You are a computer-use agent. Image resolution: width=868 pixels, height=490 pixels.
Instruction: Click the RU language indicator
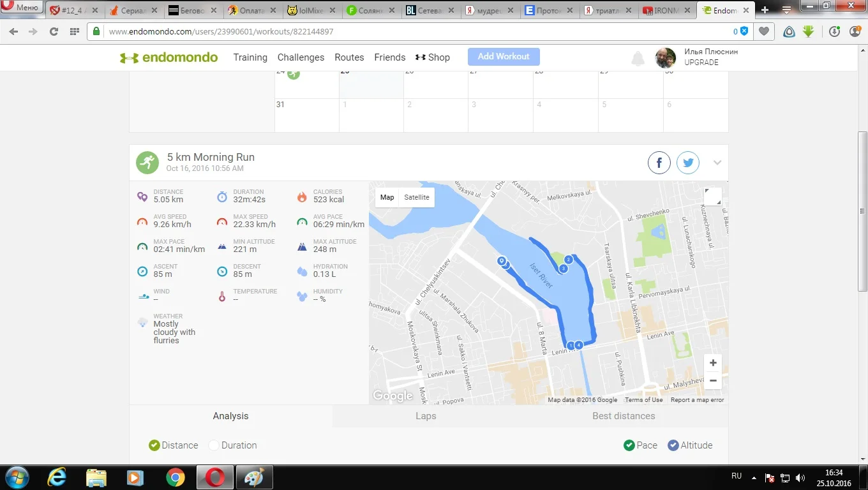[737, 477]
